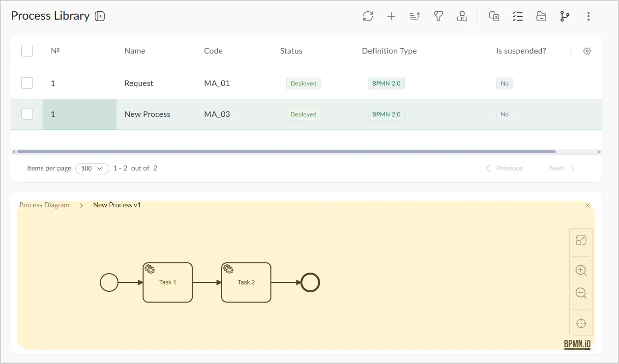The image size is (619, 364).
Task: Open the sort order icon
Action: point(415,16)
